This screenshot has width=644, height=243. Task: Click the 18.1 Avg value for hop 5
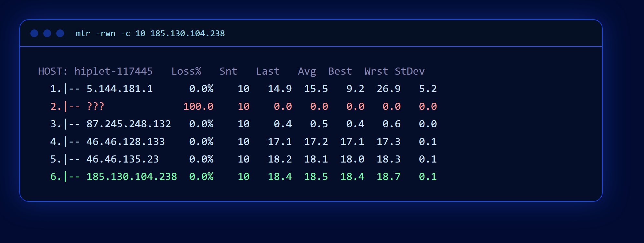pyautogui.click(x=316, y=159)
